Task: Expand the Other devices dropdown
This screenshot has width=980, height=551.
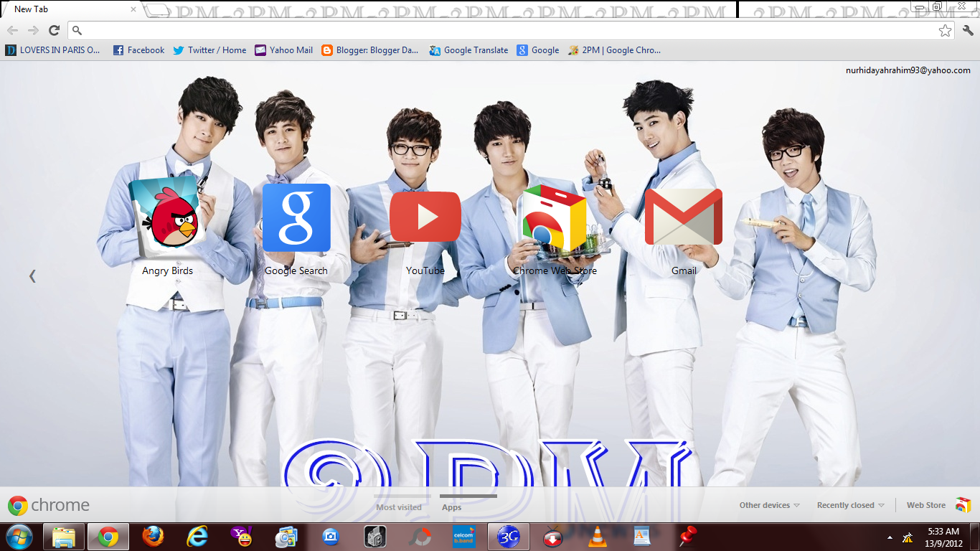Action: [x=770, y=505]
